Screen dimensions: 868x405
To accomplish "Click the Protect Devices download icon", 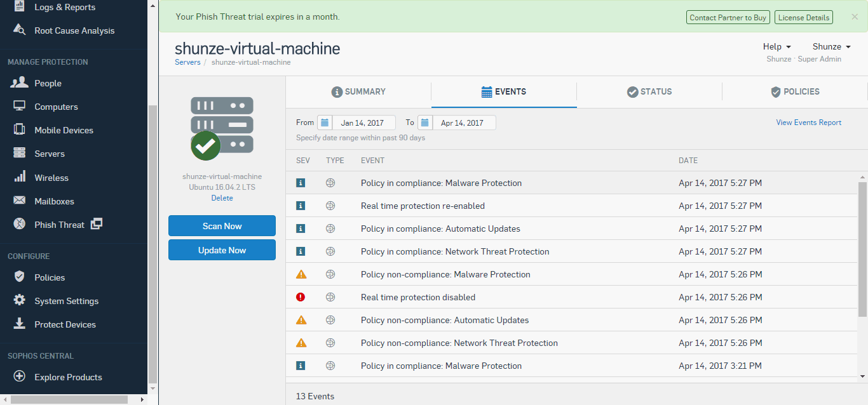I will pos(20,324).
